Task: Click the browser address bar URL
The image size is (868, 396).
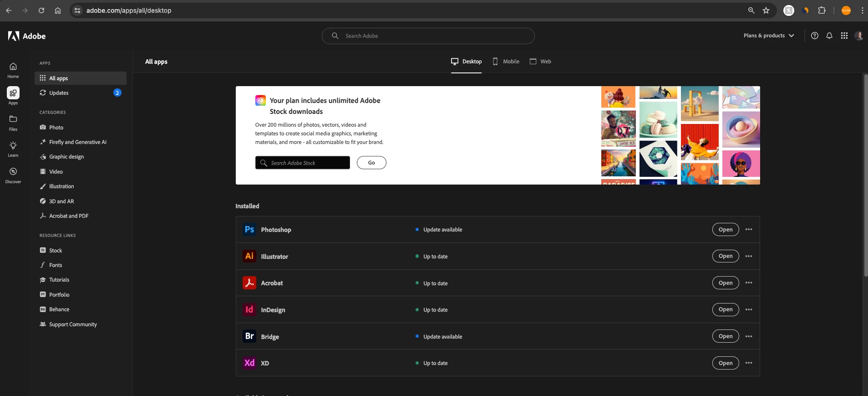Action: tap(129, 10)
